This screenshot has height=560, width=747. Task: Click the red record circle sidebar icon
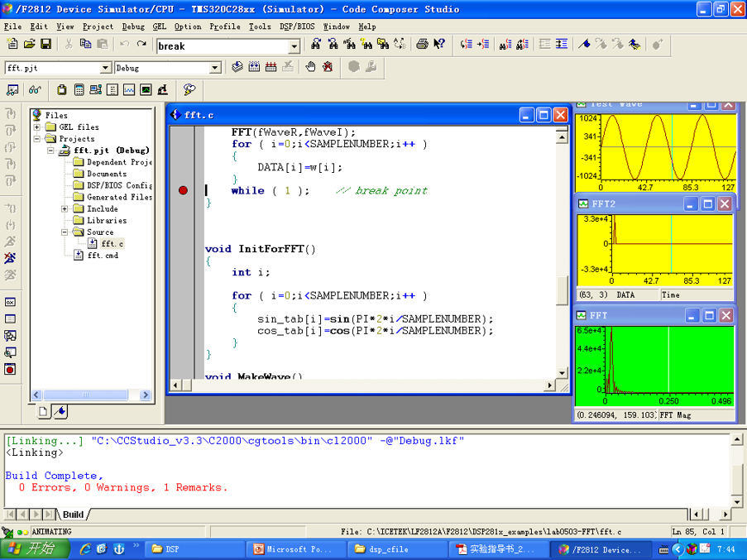10,369
